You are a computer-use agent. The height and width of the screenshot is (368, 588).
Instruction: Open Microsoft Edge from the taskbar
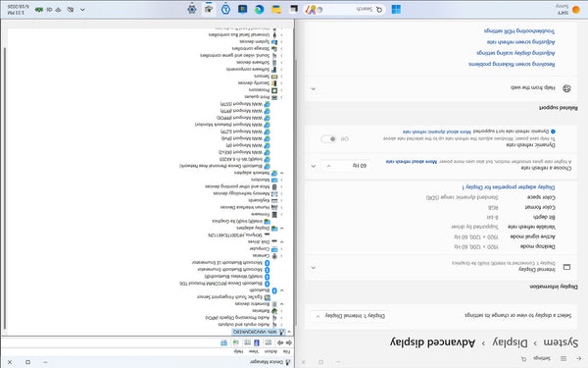(x=259, y=10)
